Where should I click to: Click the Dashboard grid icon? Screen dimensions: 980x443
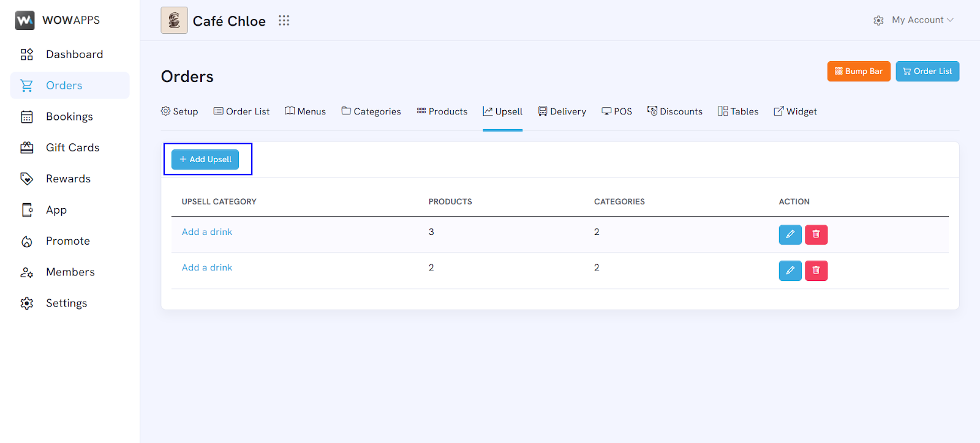(x=27, y=54)
